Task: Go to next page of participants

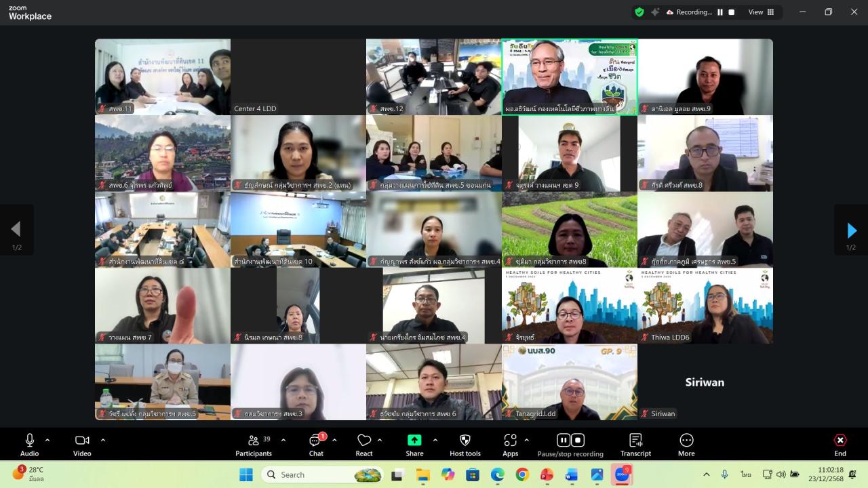Action: pyautogui.click(x=851, y=230)
